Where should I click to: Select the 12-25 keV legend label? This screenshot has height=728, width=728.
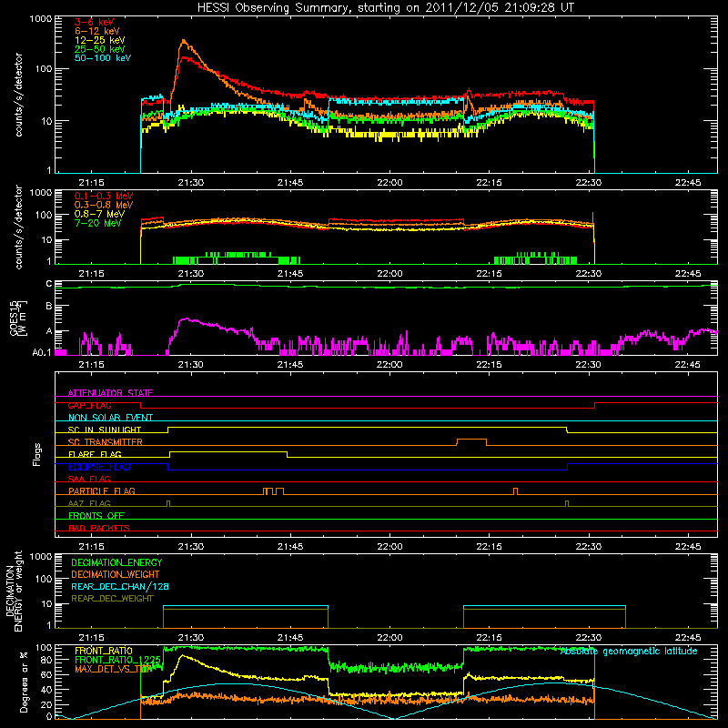(x=99, y=40)
